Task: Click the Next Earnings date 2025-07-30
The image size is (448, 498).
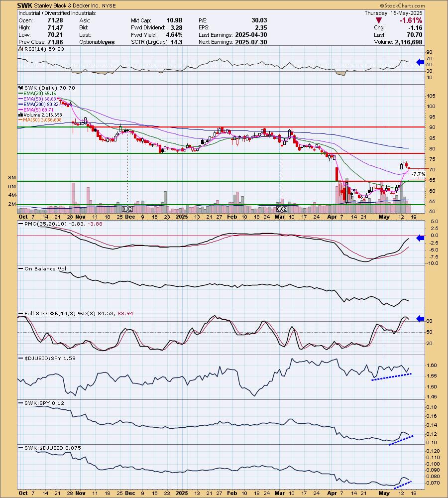Action: [251, 42]
